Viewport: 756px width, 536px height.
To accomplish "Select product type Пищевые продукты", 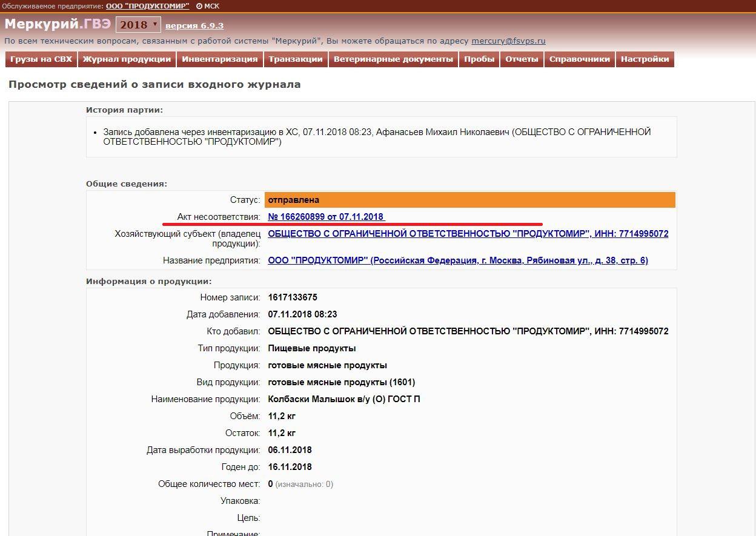I will pos(312,348).
